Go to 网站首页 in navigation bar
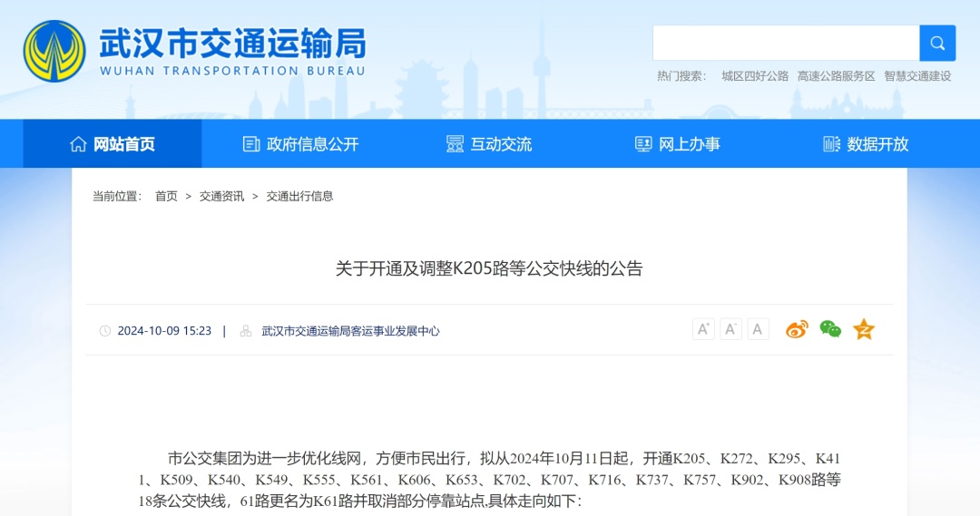 (x=113, y=144)
